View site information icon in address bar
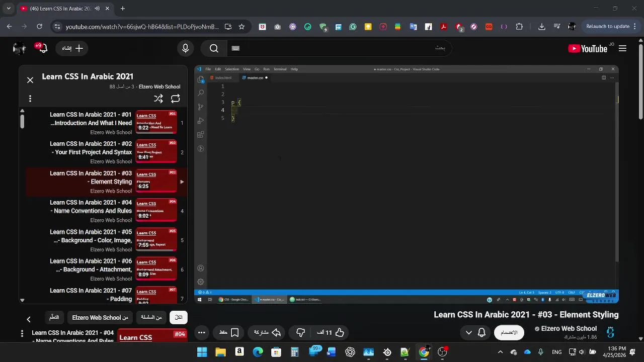Screen dimensions: 644x362 [57, 27]
